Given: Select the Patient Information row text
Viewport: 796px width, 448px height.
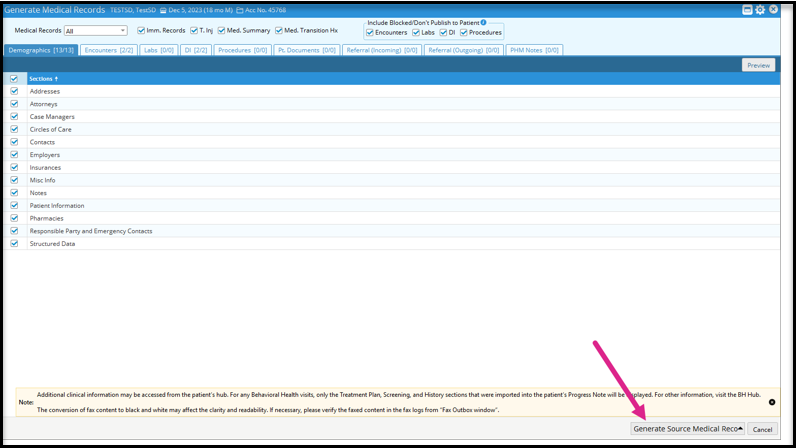Looking at the screenshot, I should (57, 206).
